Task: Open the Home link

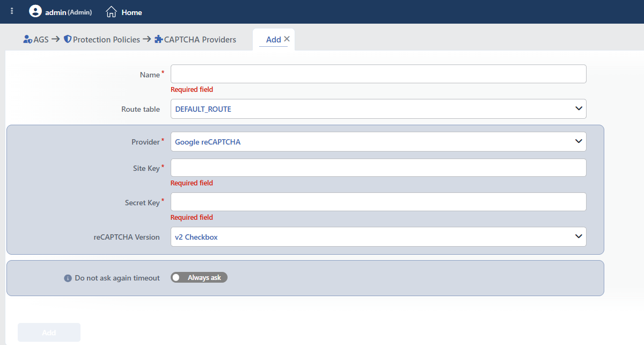Action: click(131, 12)
